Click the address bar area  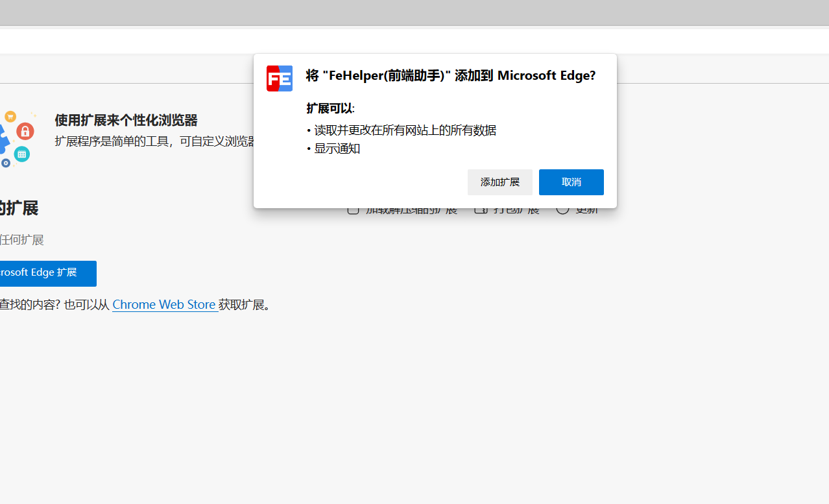coord(414,41)
